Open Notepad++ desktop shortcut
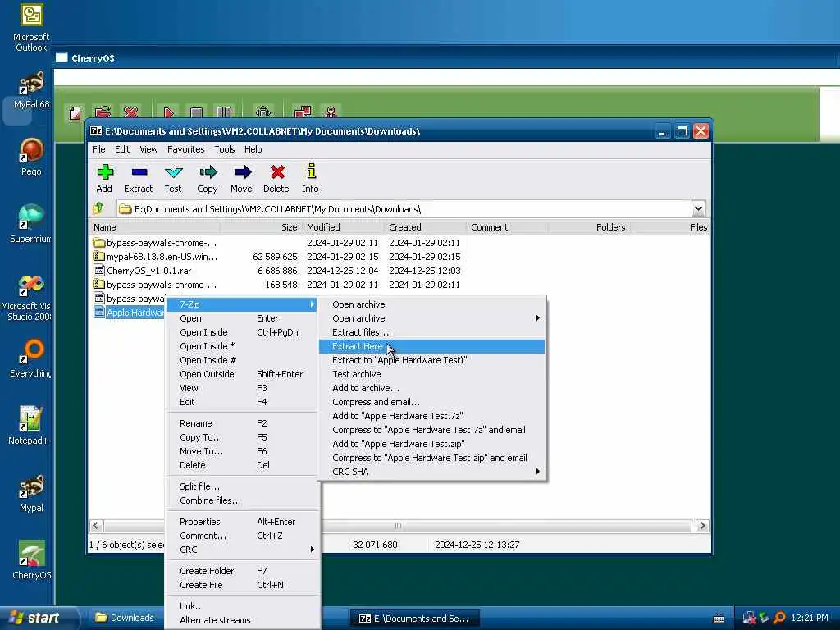The image size is (840, 630). click(x=30, y=426)
